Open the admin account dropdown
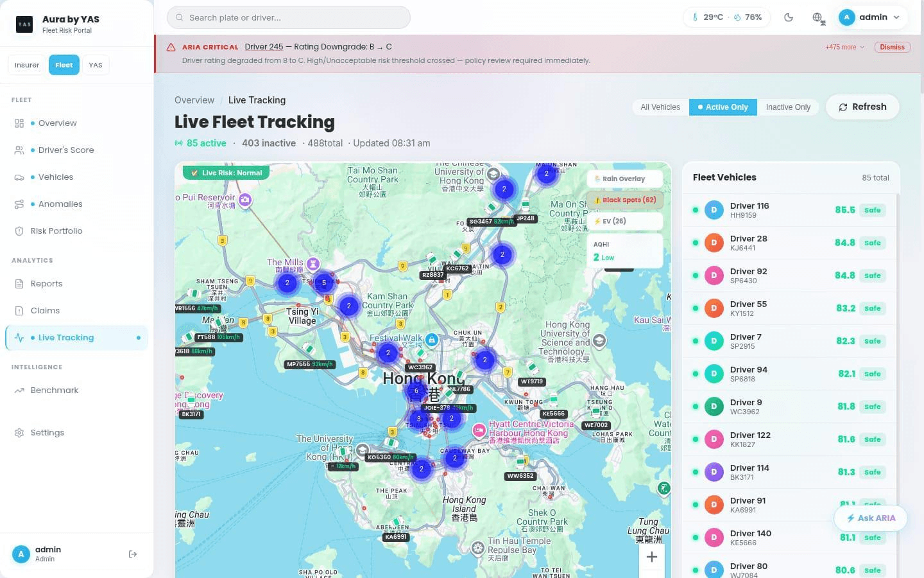 point(872,17)
